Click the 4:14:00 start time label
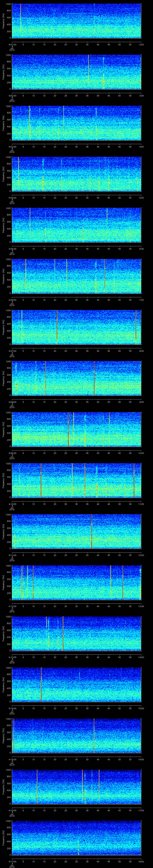Viewport: 153px width, 868px height. pyautogui.click(x=12, y=708)
